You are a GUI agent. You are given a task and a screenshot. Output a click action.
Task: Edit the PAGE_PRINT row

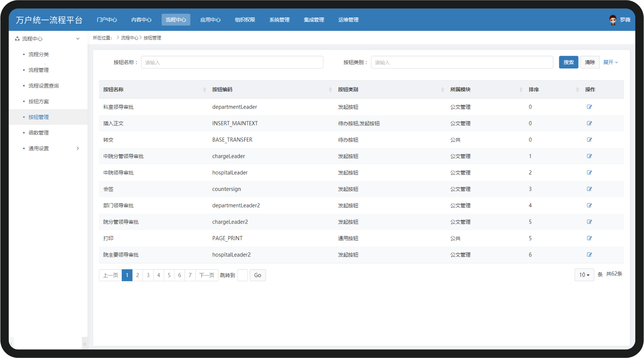tap(589, 239)
